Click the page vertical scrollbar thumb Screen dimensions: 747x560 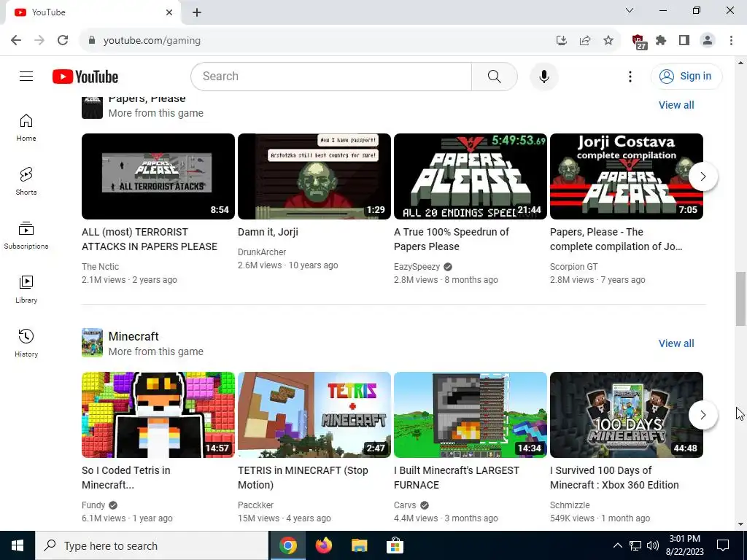740,298
